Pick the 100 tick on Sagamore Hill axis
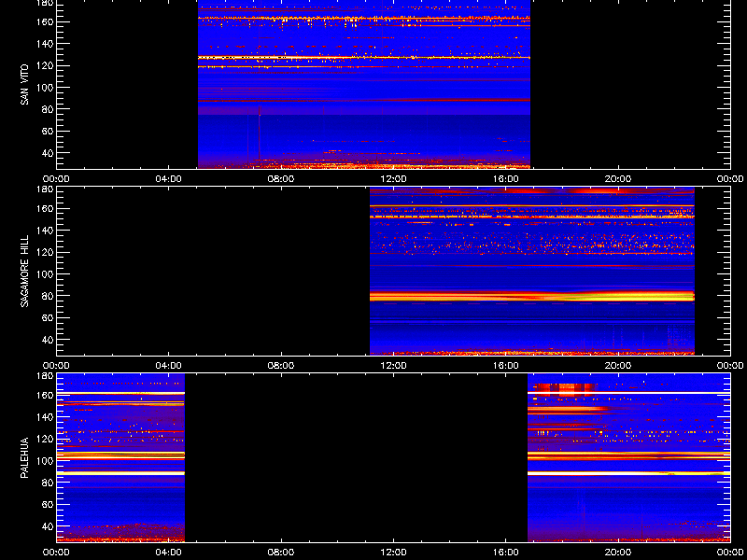The image size is (747, 560). coord(46,274)
